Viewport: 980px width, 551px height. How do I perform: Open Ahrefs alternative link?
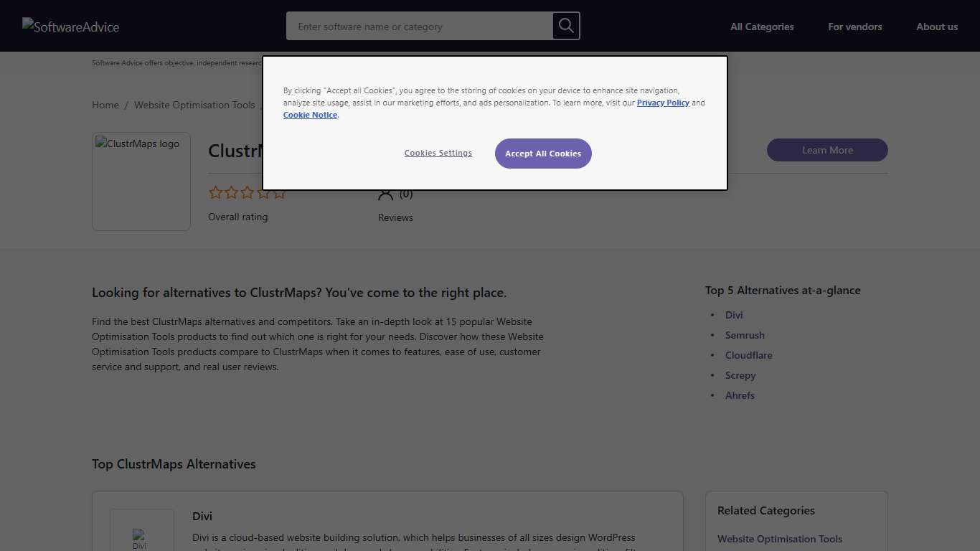click(x=740, y=395)
